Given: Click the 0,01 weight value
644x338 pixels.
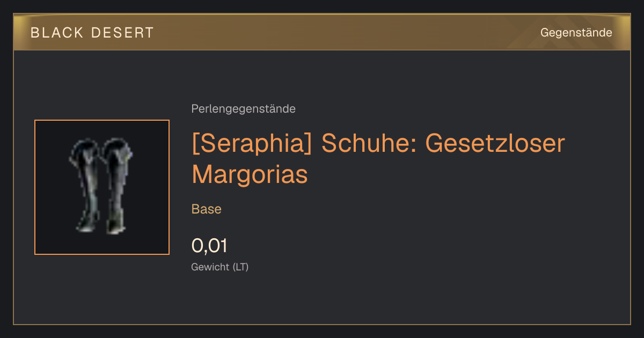Looking at the screenshot, I should tap(209, 246).
